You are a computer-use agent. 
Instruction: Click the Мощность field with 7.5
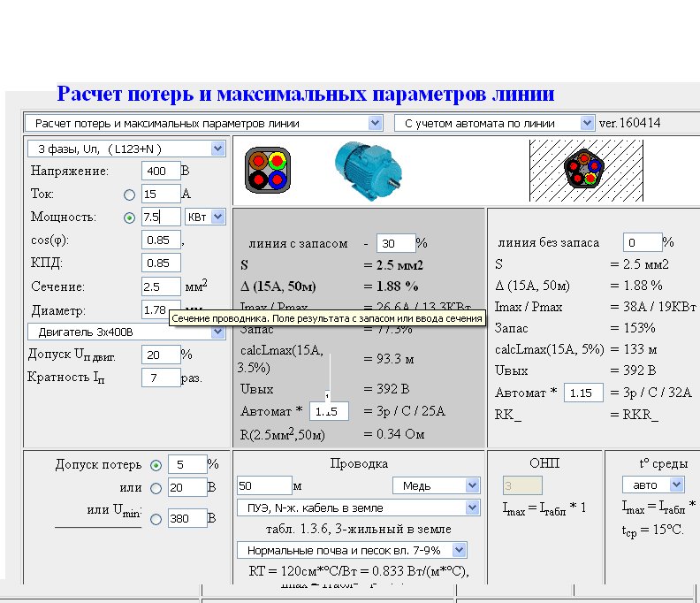coord(161,218)
